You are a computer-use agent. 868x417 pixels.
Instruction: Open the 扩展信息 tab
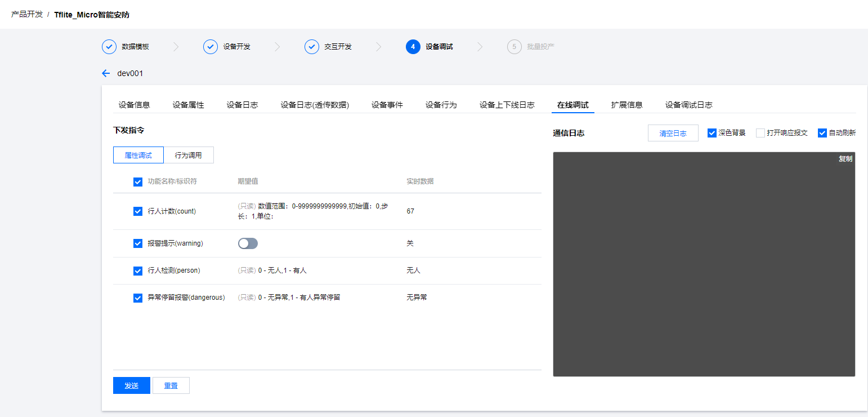(627, 105)
